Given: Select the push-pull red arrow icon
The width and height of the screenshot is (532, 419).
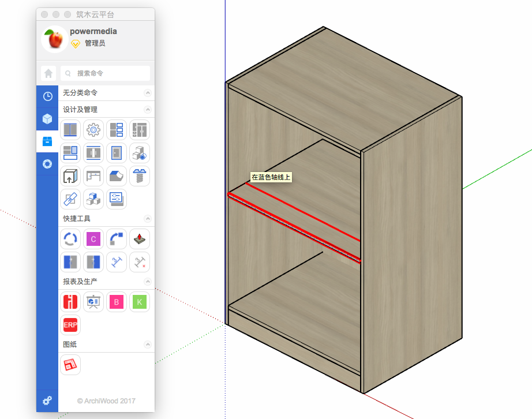Looking at the screenshot, I should (139, 239).
